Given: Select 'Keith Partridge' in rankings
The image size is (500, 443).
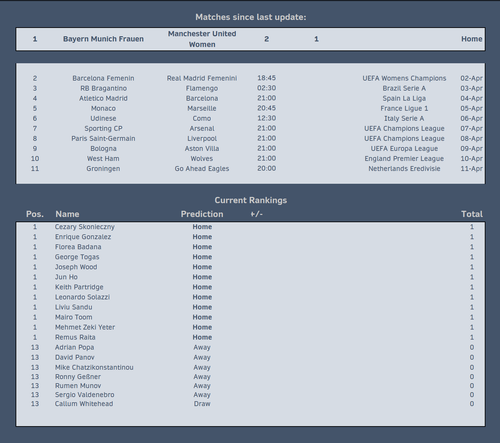Looking at the screenshot, I should pyautogui.click(x=79, y=287).
